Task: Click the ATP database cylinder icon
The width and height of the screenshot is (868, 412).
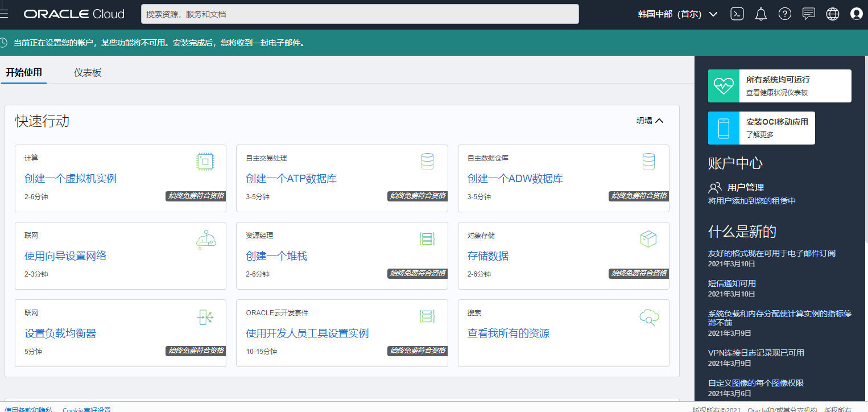Action: [x=427, y=162]
